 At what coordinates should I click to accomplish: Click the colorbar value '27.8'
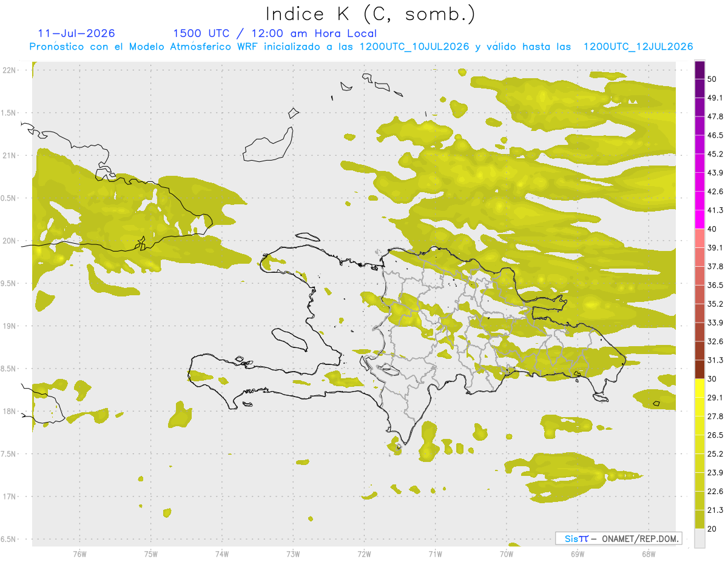(715, 416)
